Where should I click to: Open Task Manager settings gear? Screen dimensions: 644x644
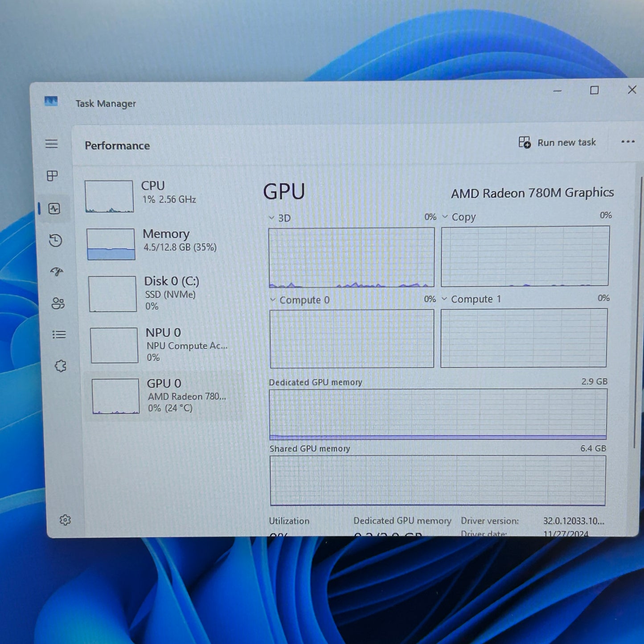click(66, 519)
